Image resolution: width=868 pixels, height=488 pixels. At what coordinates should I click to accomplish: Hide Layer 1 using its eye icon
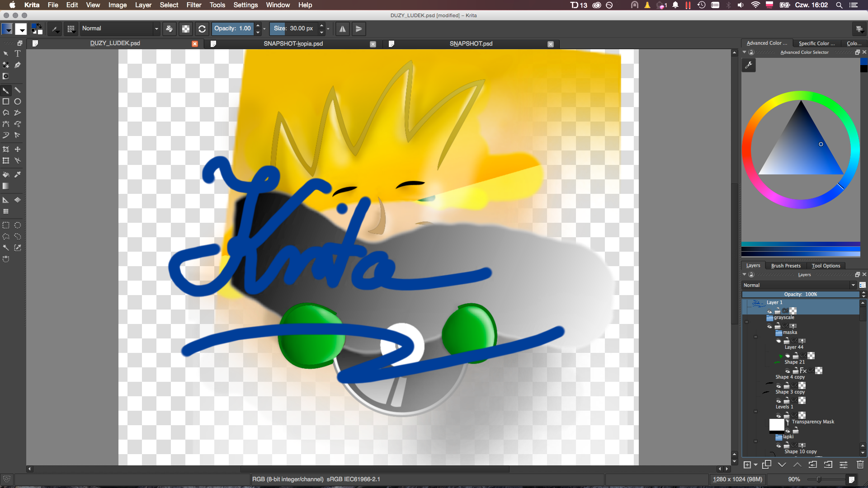(x=769, y=311)
